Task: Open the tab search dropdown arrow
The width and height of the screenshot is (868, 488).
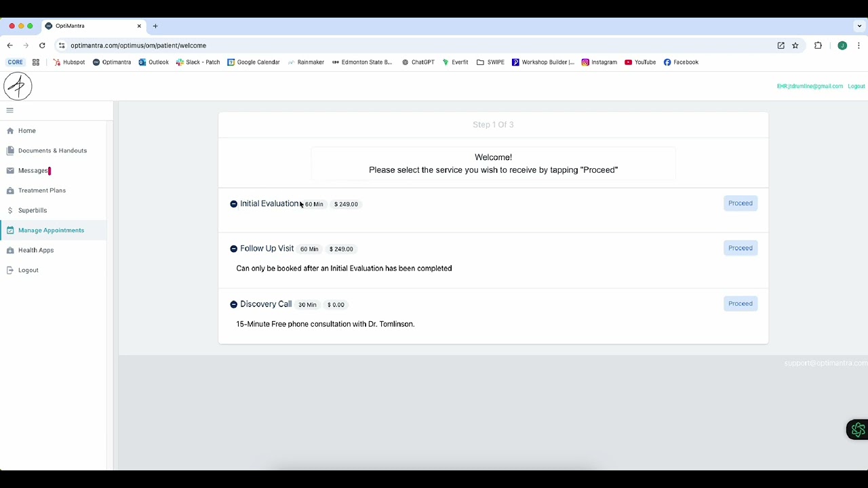Action: [x=859, y=26]
